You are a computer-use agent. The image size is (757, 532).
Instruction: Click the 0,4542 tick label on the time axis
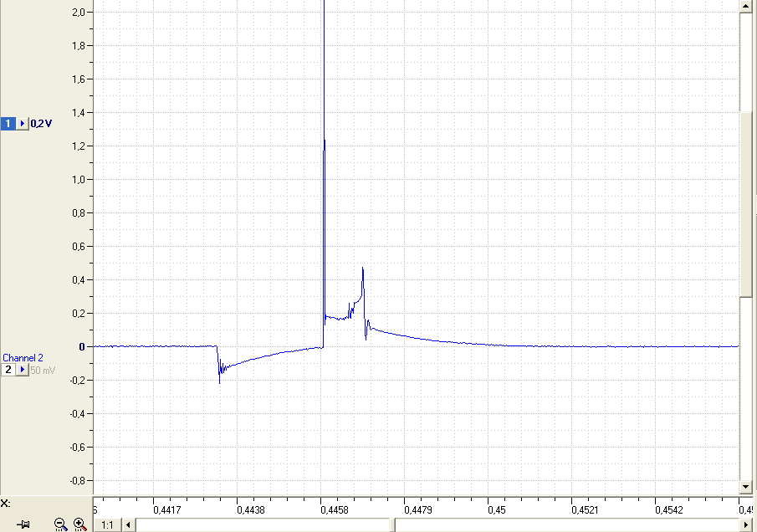coord(669,509)
